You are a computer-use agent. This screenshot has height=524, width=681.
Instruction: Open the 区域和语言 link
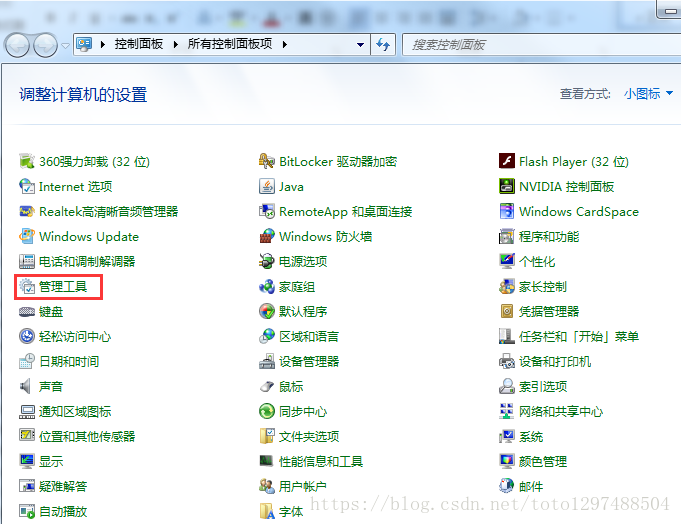pyautogui.click(x=309, y=336)
